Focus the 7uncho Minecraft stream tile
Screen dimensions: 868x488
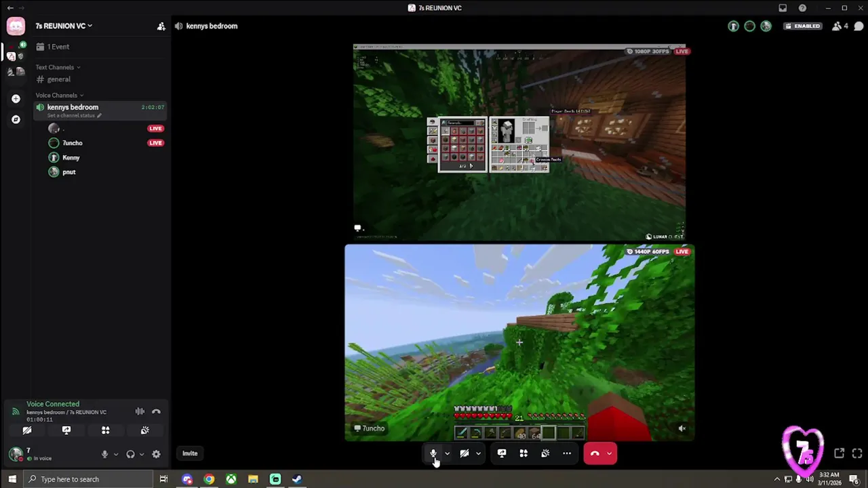(x=519, y=343)
